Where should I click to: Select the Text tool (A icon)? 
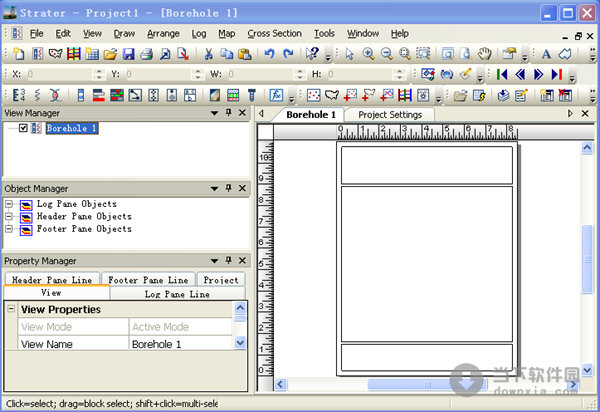546,54
